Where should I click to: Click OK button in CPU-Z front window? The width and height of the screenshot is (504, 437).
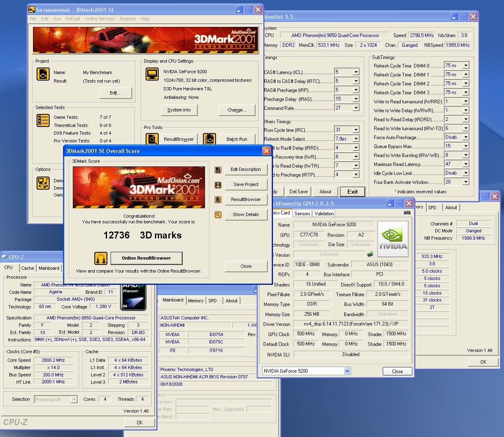coord(140,423)
